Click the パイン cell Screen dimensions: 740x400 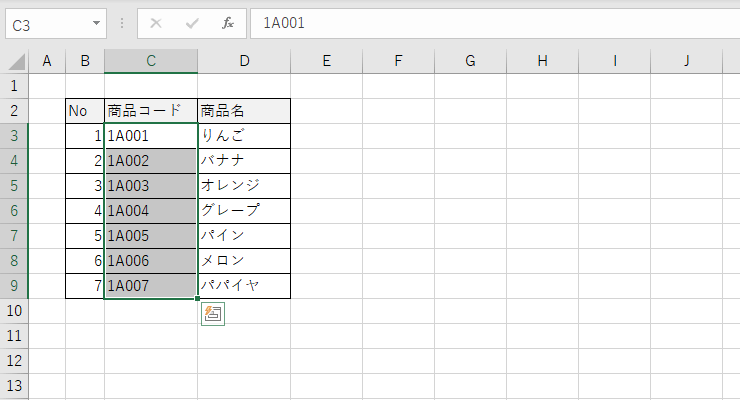[x=244, y=236]
